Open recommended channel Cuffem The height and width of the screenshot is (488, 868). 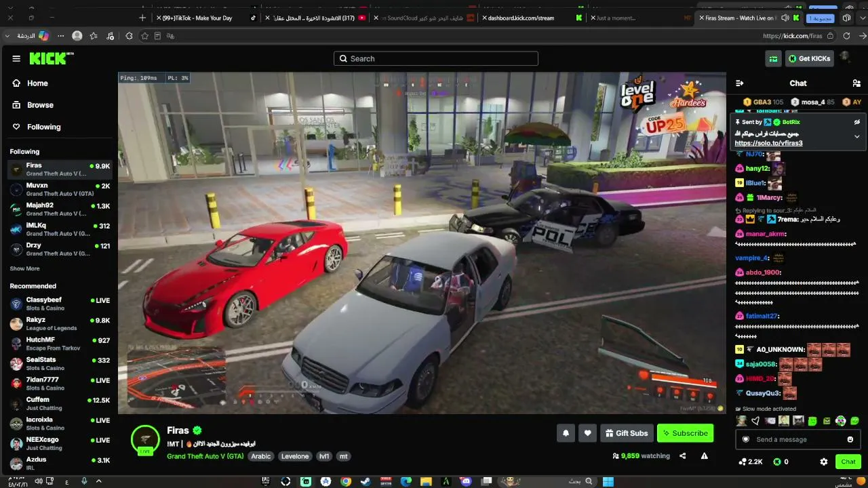[x=60, y=403]
